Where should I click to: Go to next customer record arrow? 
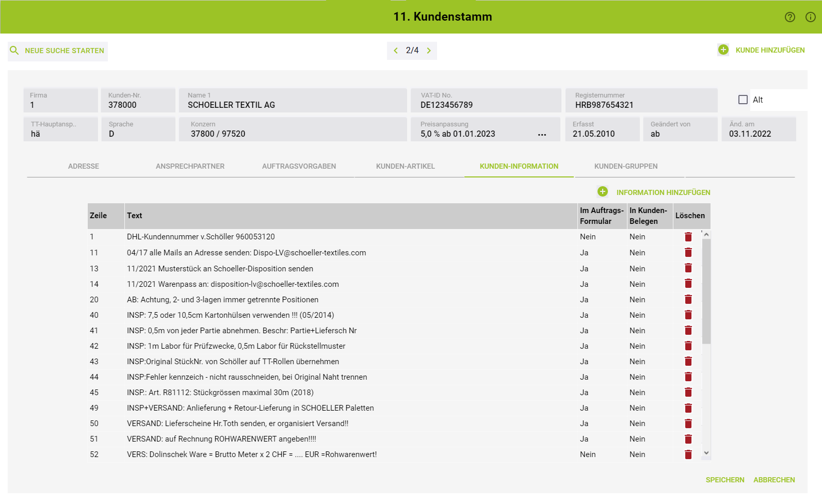(x=429, y=51)
